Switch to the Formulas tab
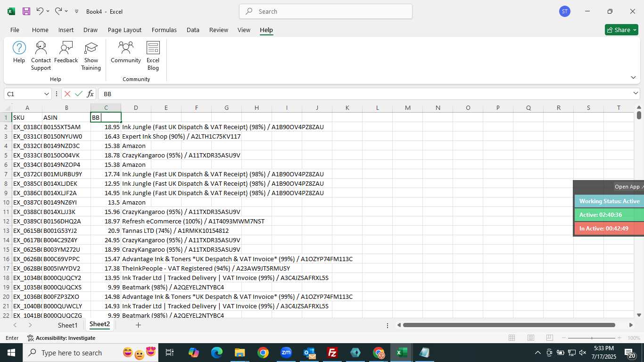 164,30
